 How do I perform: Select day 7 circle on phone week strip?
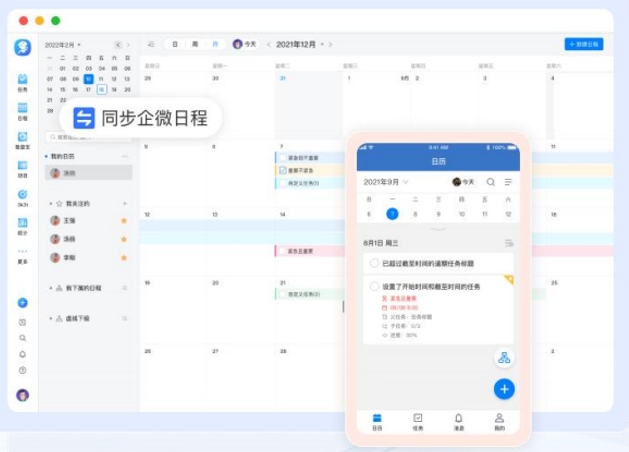pyautogui.click(x=392, y=214)
